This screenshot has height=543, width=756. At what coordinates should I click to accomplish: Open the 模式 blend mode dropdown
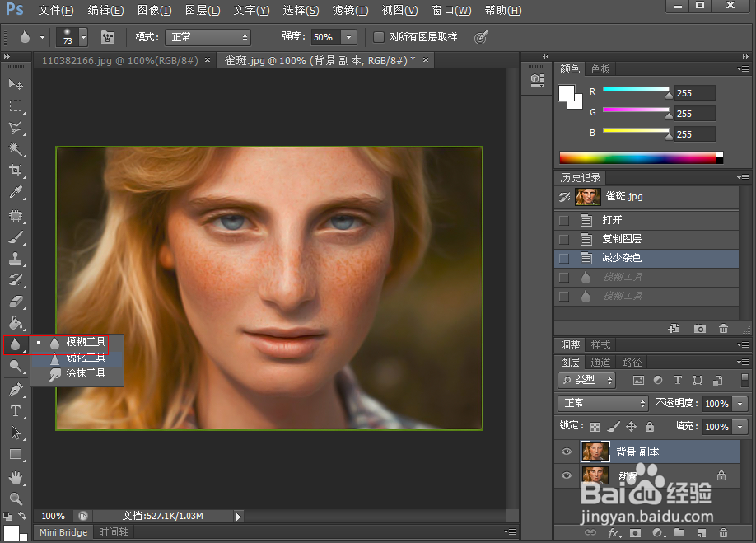pos(208,37)
